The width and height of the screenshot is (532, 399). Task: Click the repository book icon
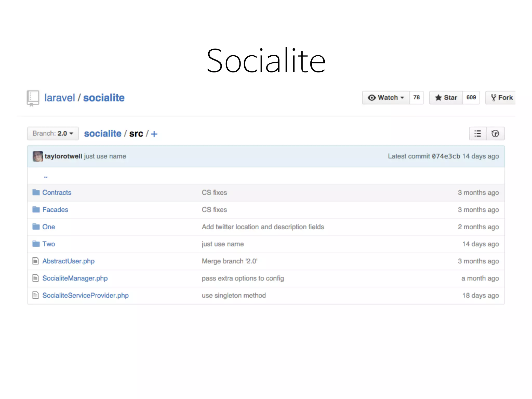33,98
